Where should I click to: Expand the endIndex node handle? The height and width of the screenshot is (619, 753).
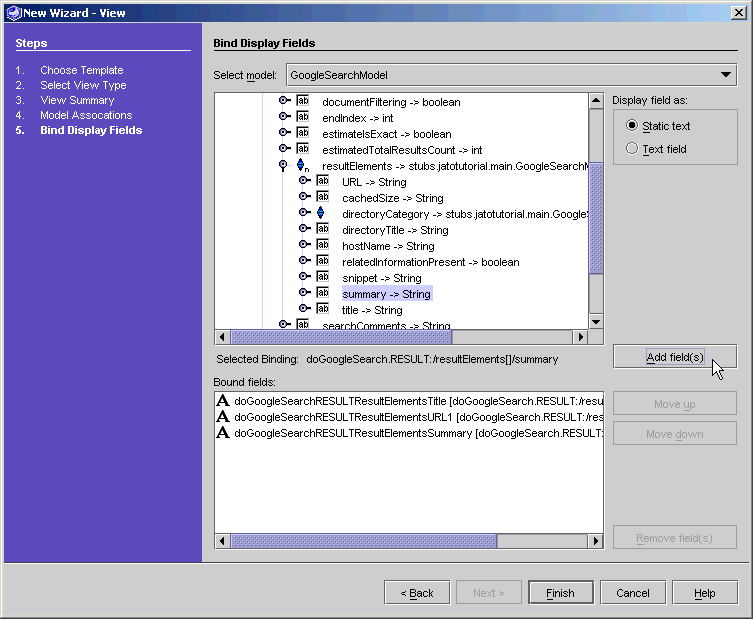(x=285, y=116)
